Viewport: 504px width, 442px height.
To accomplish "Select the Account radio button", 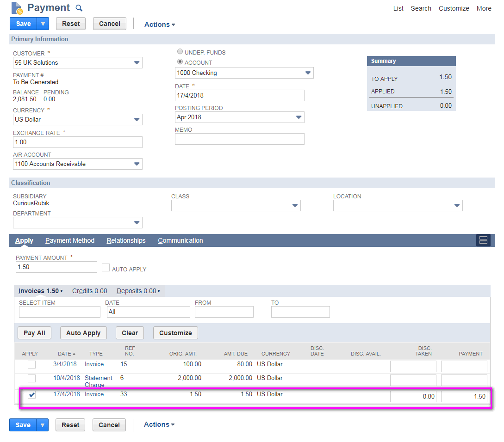I will pos(180,62).
